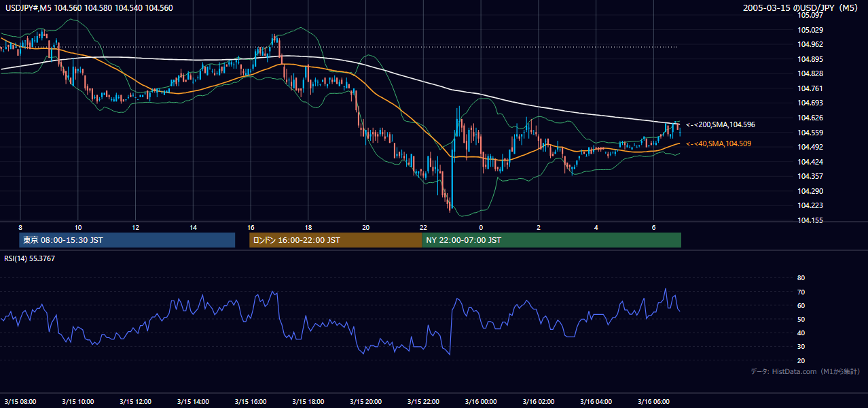Screen dimensions: 868x408
Task: Click the 3/16 04:00 date label
Action: (x=596, y=401)
